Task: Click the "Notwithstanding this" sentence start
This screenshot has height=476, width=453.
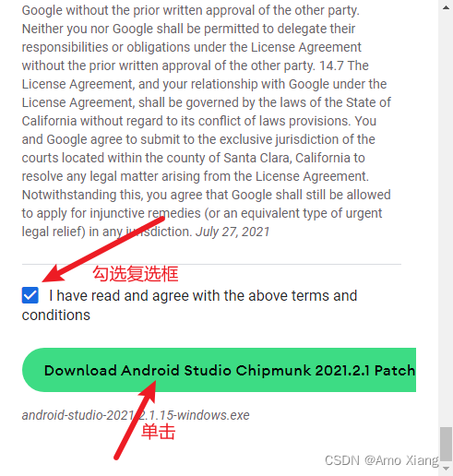Action: click(x=83, y=195)
